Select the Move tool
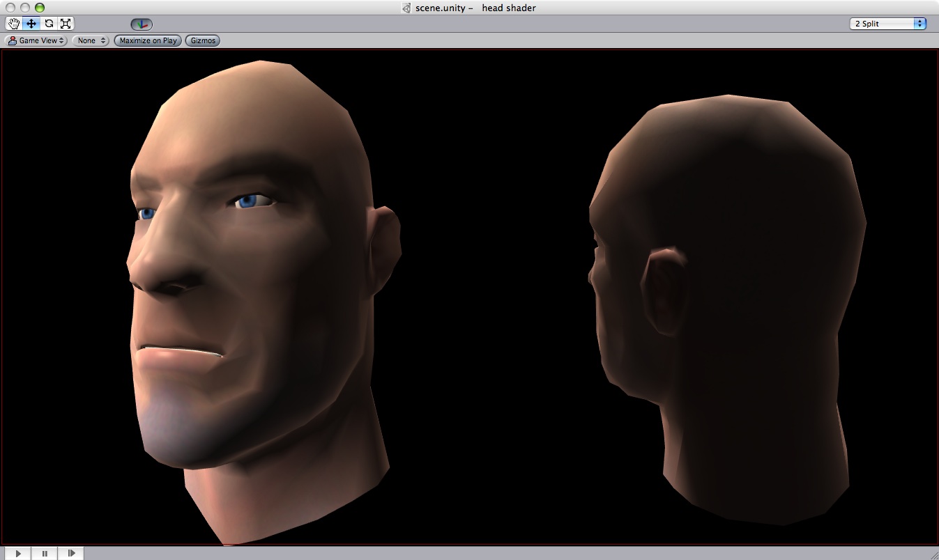The width and height of the screenshot is (939, 560). (30, 23)
